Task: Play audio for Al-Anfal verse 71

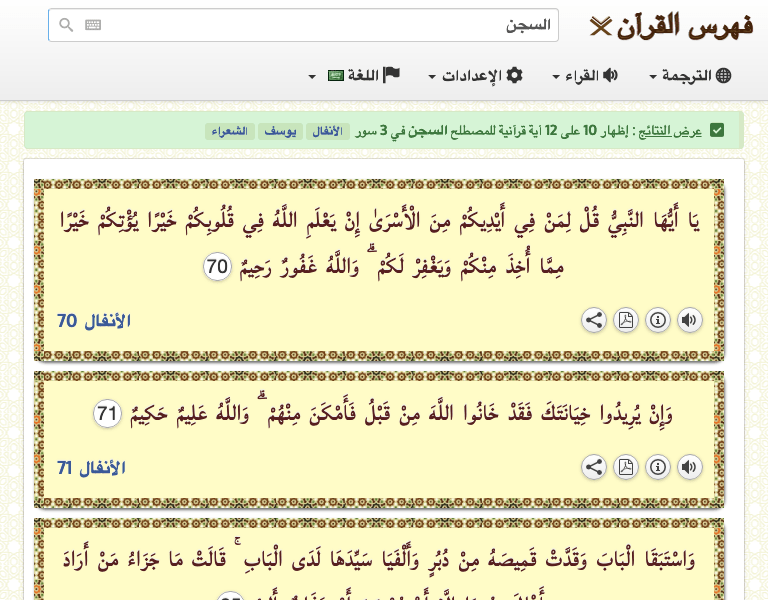Action: click(x=690, y=467)
